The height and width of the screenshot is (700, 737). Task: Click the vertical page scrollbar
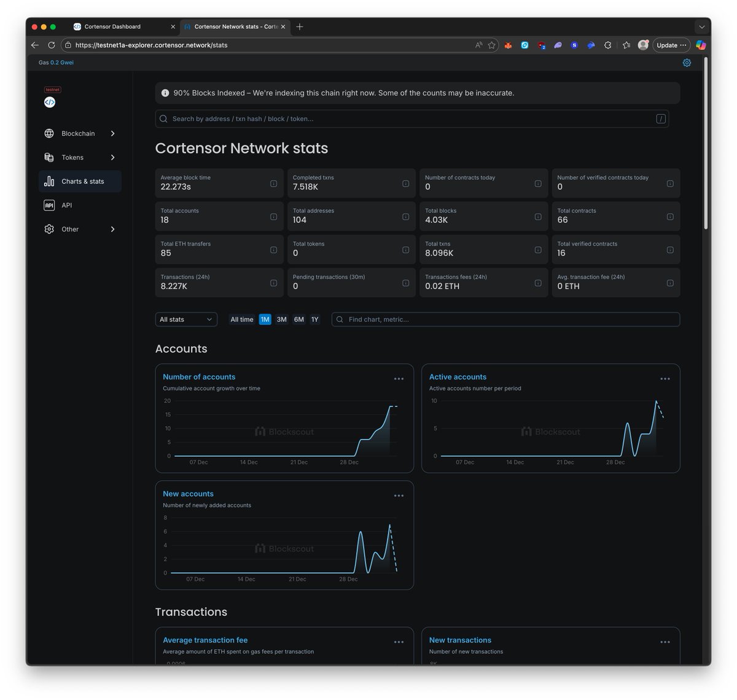(x=707, y=144)
